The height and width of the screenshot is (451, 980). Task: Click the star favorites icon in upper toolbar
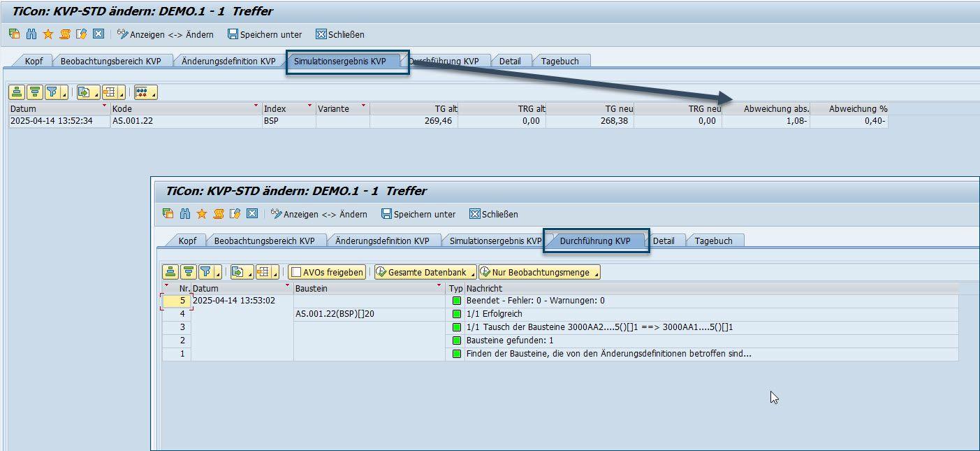coord(47,34)
